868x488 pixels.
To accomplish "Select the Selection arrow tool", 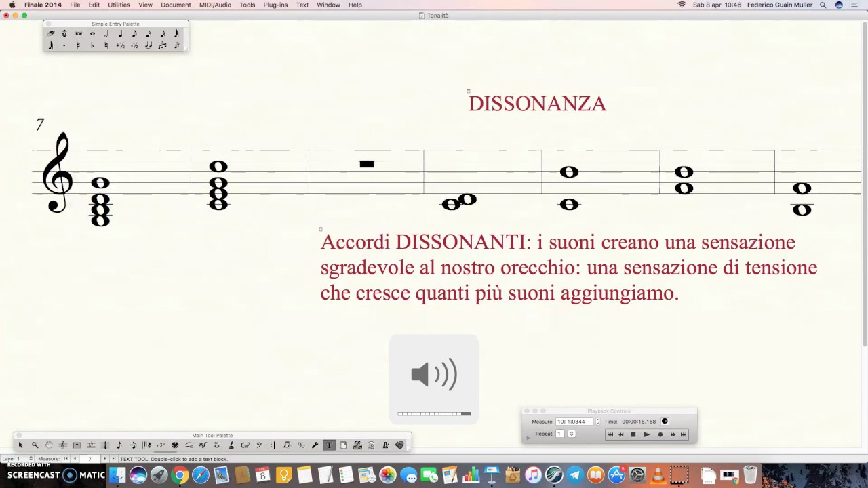I will tap(20, 445).
